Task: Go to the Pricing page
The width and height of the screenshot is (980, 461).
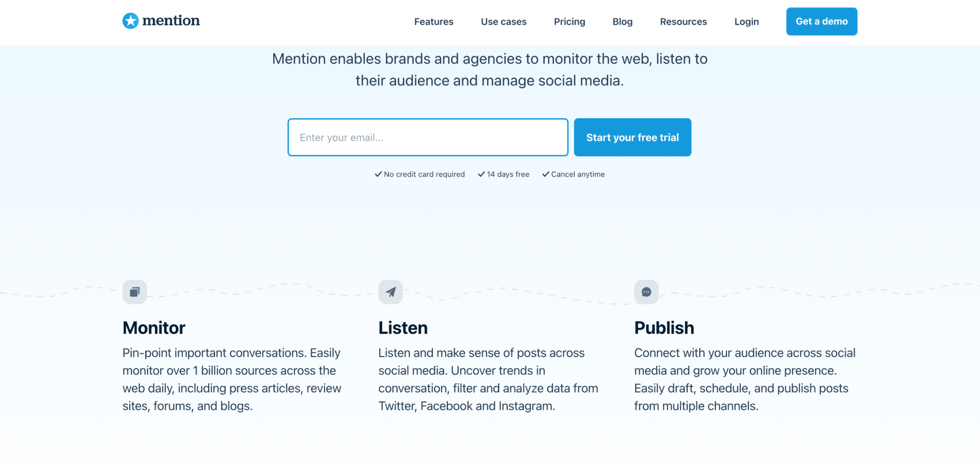Action: coord(570,21)
